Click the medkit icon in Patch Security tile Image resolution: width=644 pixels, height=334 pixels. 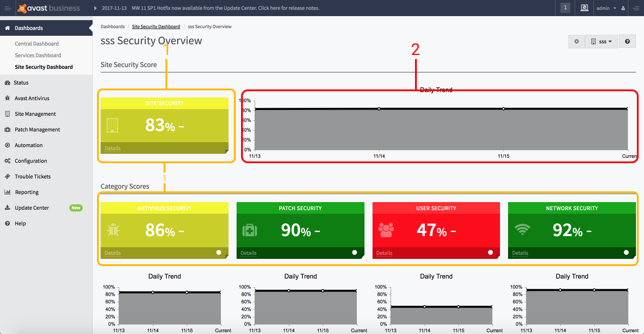(x=250, y=230)
